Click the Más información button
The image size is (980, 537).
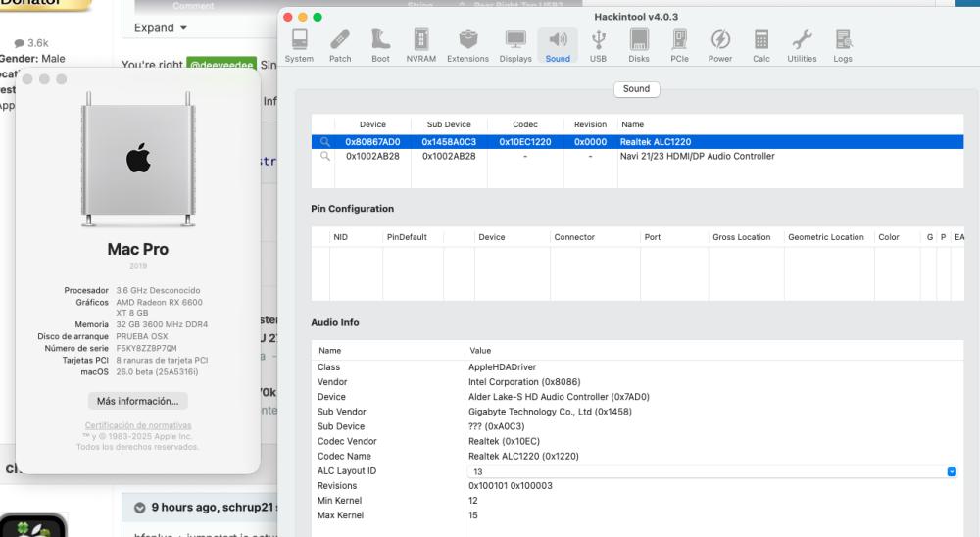click(x=137, y=401)
